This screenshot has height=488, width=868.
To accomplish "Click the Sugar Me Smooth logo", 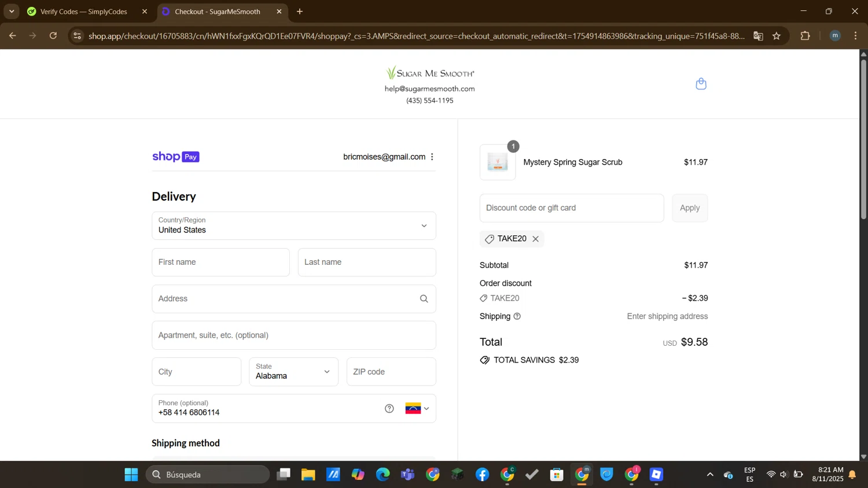I will [x=430, y=73].
